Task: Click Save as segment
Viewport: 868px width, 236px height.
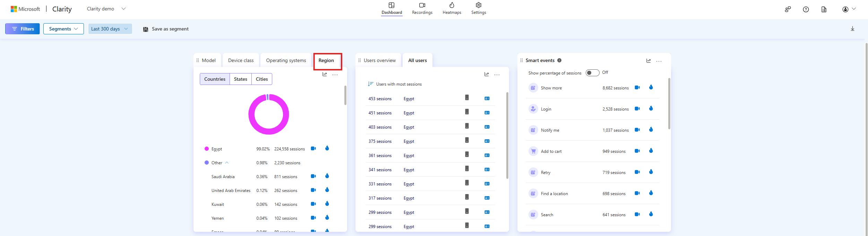Action: pos(166,29)
